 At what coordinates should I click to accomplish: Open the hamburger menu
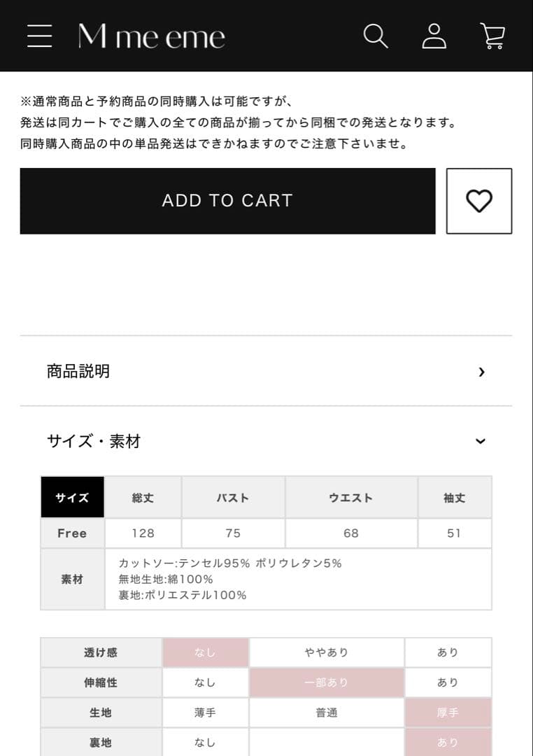tap(40, 36)
